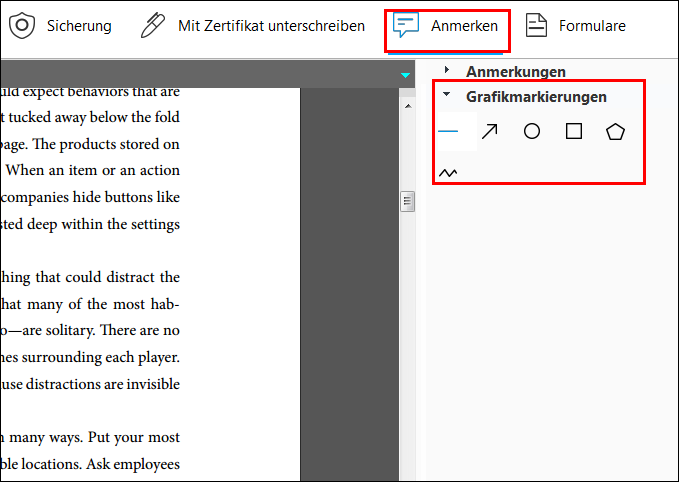Collapse the Grafikmarkierungen section
Viewport: 679px width, 482px height.
pyautogui.click(x=447, y=94)
